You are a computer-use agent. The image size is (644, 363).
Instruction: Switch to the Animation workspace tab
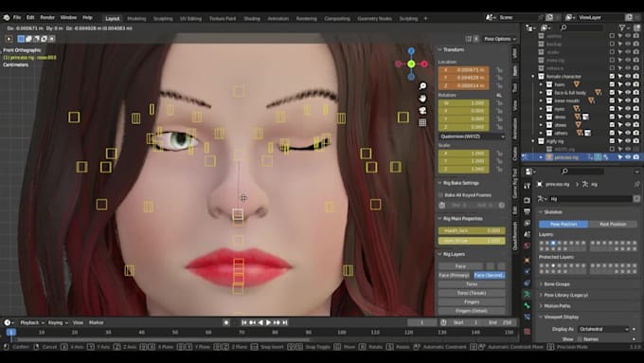[x=277, y=19]
